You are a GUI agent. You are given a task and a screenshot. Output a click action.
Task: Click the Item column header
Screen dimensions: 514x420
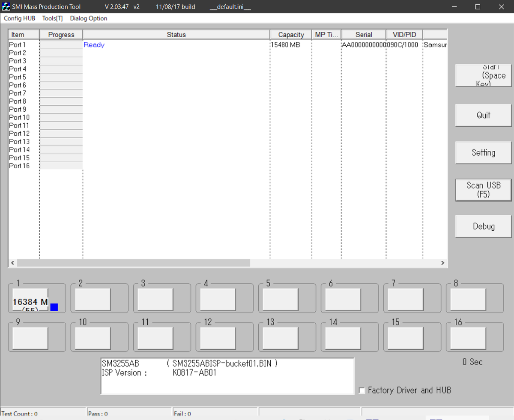click(24, 35)
